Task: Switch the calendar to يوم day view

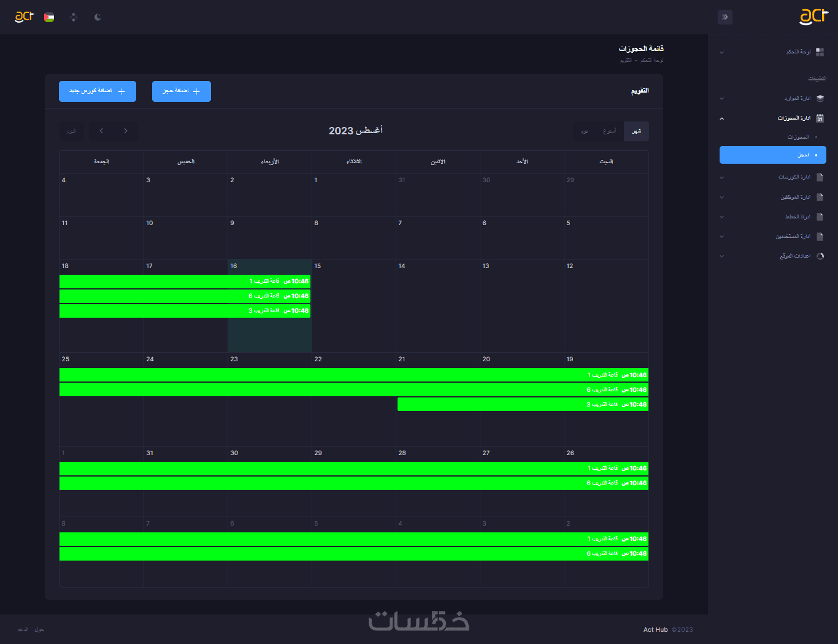Action: [x=585, y=131]
